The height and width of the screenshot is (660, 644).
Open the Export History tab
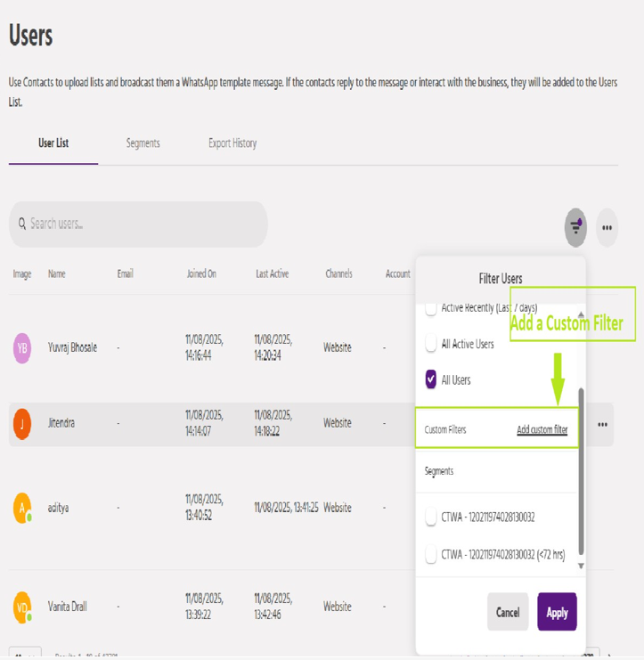tap(232, 143)
